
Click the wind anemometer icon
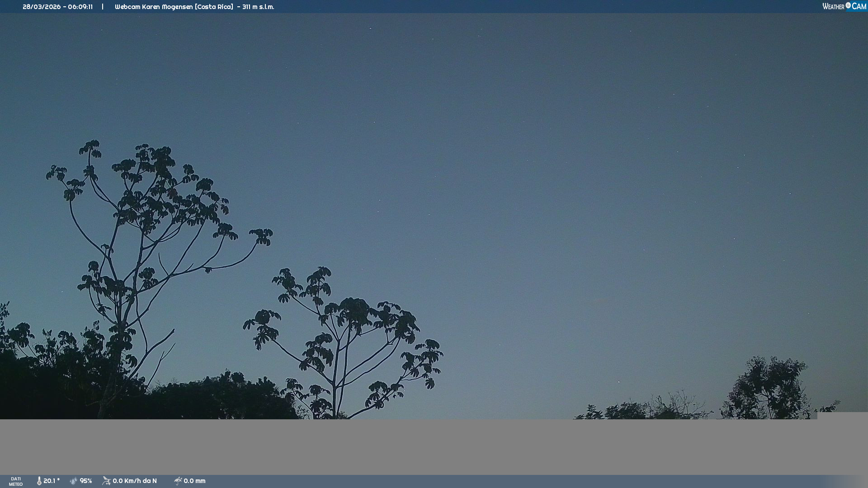click(107, 481)
